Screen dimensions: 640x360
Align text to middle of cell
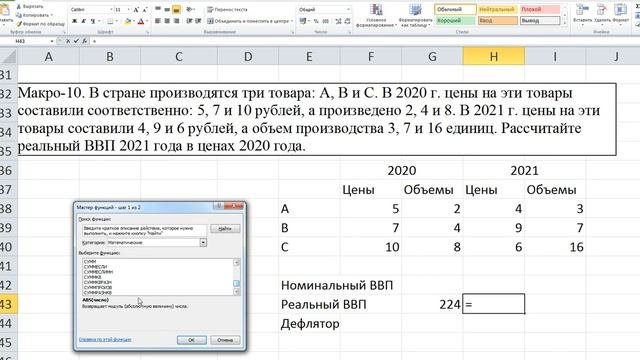coord(167,9)
